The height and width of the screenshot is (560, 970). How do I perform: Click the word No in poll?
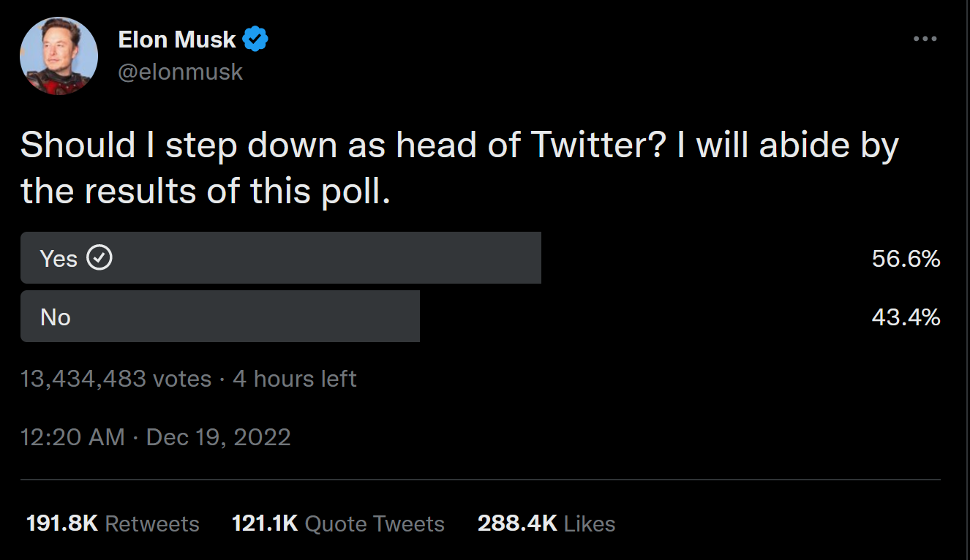point(56,317)
